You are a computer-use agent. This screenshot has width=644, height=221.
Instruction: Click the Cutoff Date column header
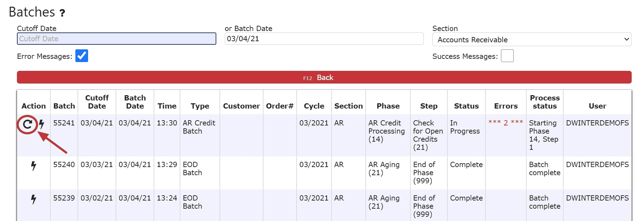[x=97, y=102]
